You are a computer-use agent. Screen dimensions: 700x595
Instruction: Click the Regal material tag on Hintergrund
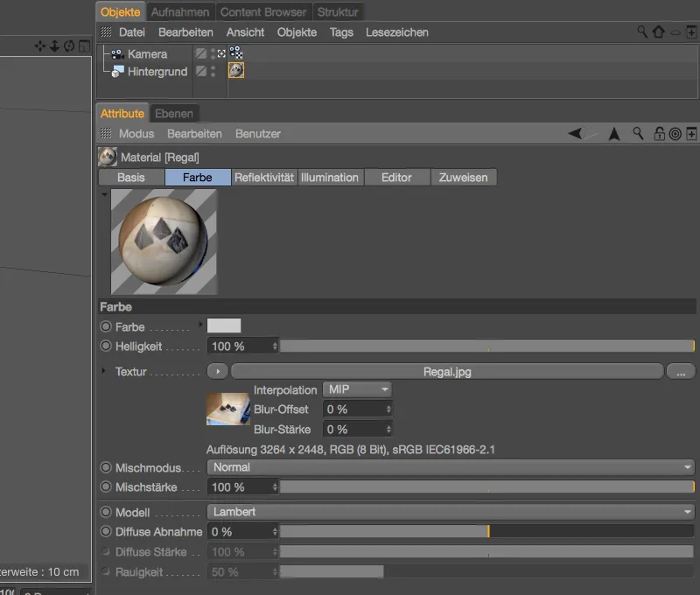pos(234,71)
